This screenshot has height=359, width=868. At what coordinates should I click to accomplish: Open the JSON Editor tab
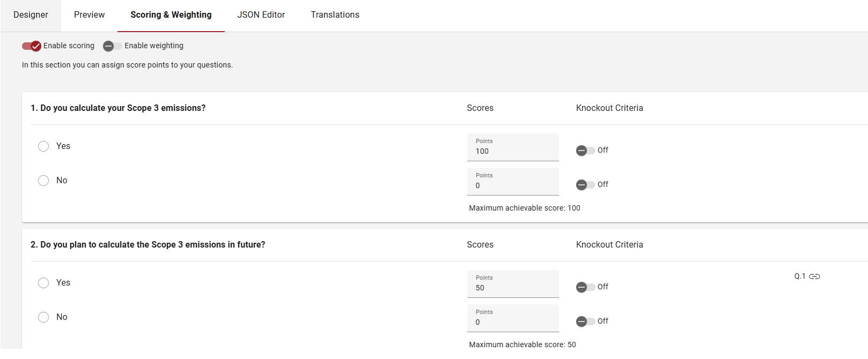[261, 15]
